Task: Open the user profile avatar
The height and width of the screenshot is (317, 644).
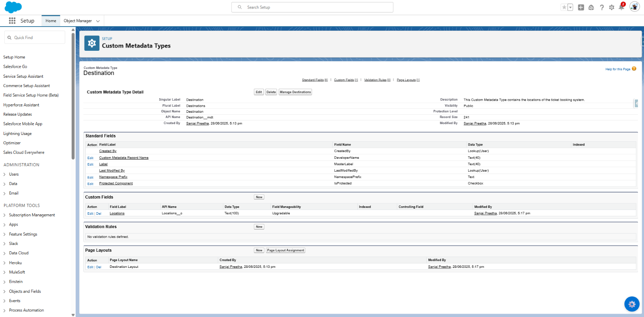Action: (634, 7)
